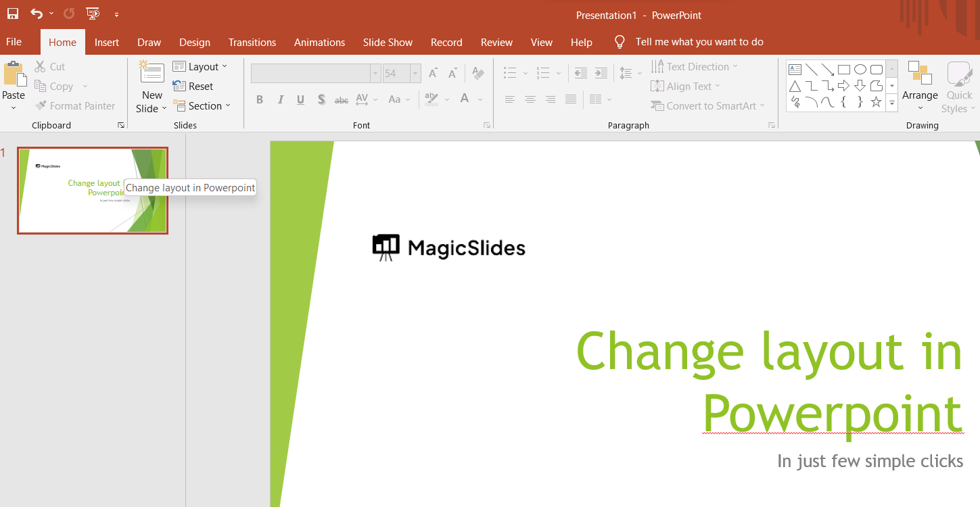Apply font color with the A button
Screen dimensions: 980x507
pos(465,99)
